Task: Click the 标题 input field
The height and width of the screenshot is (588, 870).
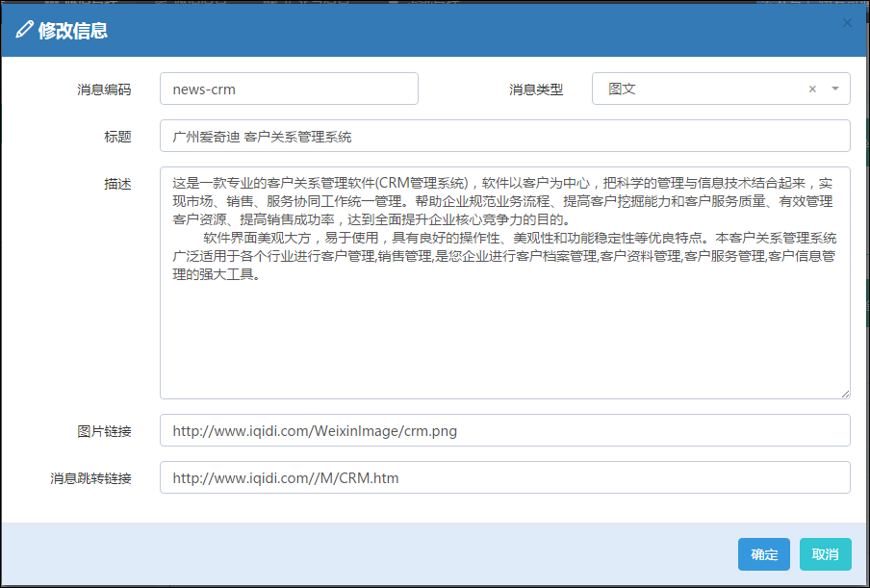Action: pyautogui.click(x=505, y=136)
